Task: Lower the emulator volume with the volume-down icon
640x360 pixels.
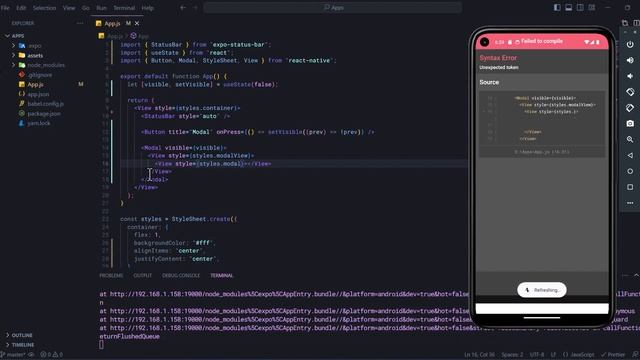Action: (x=630, y=76)
